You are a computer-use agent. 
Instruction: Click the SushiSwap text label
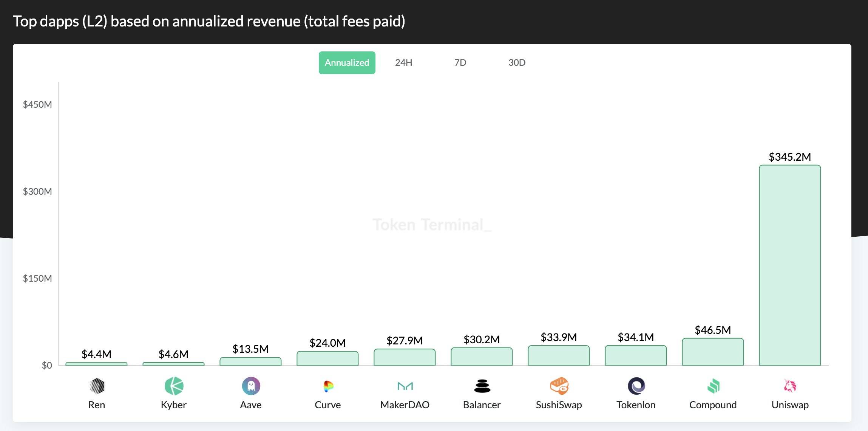[559, 405]
